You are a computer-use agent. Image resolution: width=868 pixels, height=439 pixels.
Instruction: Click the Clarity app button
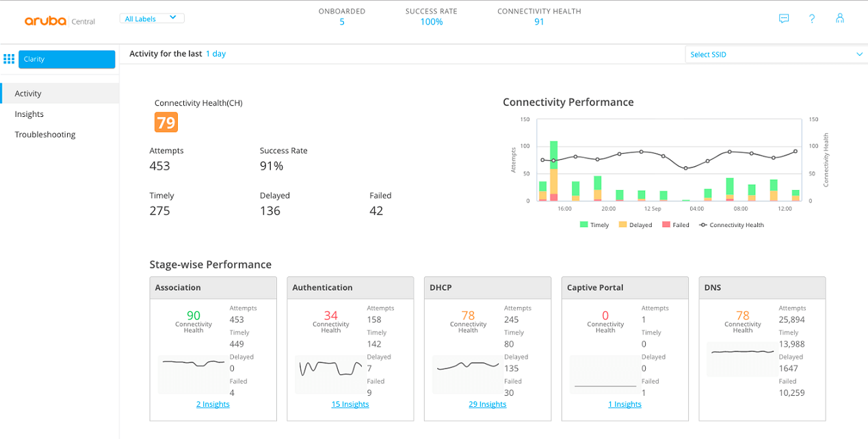coord(66,59)
